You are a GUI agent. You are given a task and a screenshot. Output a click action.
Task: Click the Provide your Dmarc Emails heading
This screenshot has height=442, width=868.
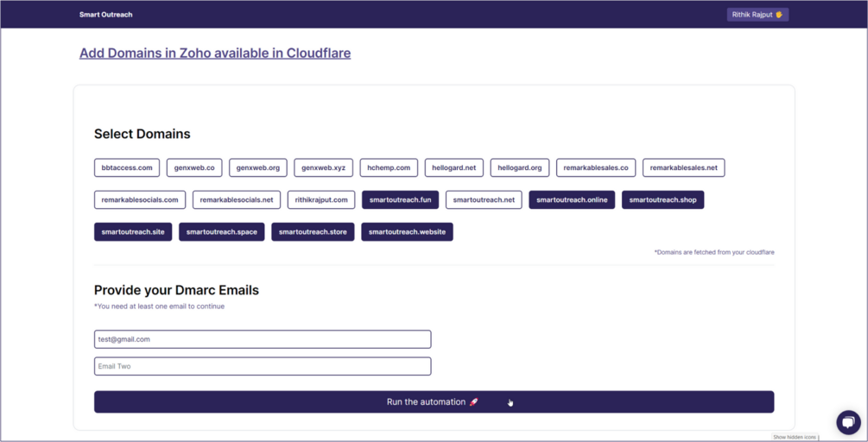pos(176,290)
